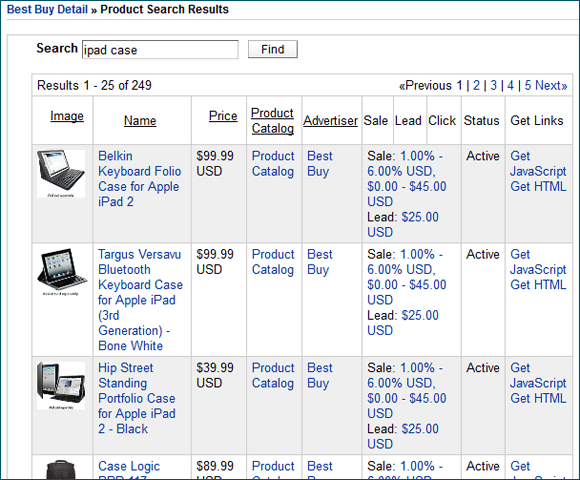This screenshot has width=580, height=480.
Task: Open the Next» results page
Action: pos(551,85)
